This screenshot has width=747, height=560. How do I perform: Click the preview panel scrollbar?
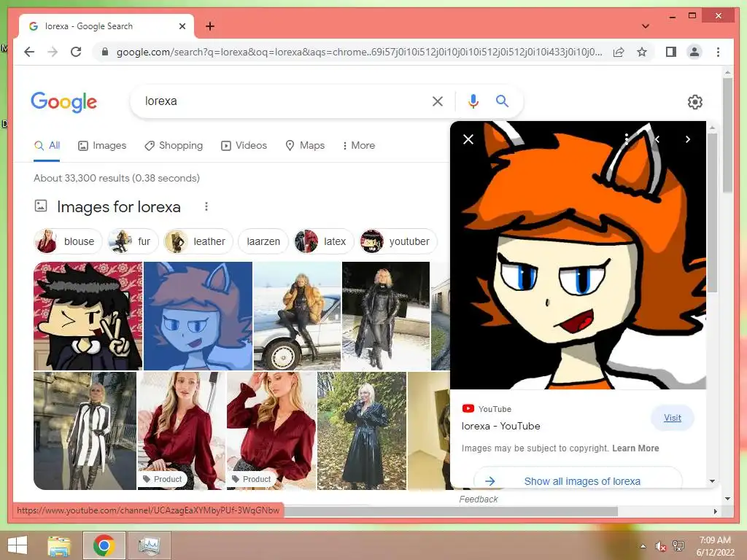[712, 213]
